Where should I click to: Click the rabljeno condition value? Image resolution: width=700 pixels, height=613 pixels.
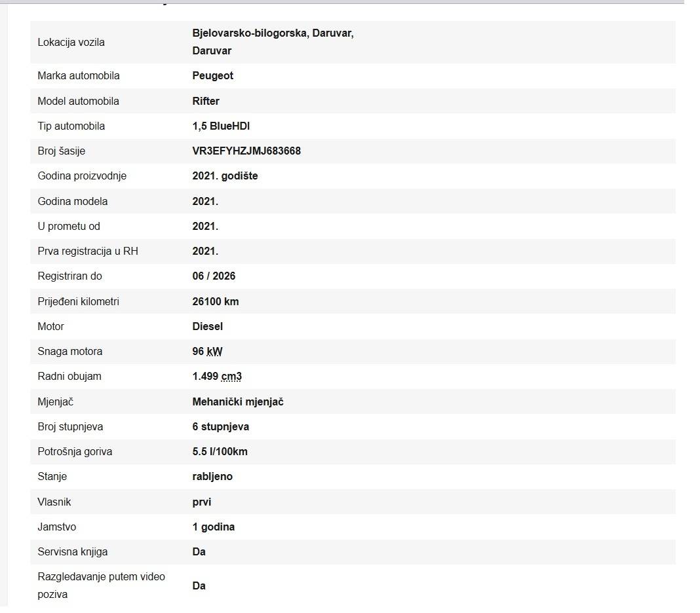(x=212, y=477)
